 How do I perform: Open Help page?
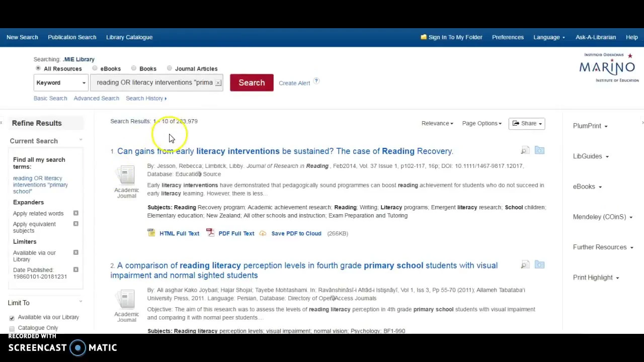coord(632,37)
